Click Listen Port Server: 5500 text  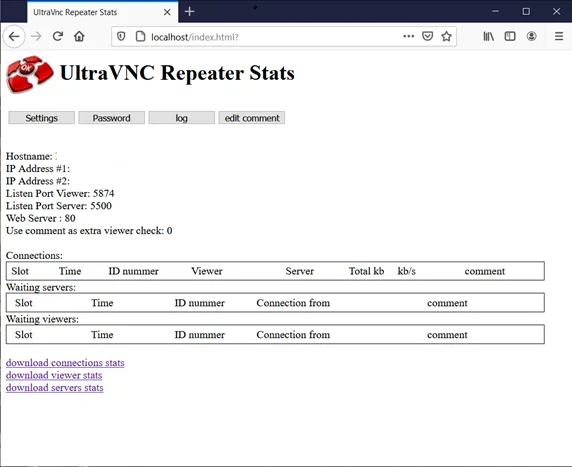(x=59, y=206)
